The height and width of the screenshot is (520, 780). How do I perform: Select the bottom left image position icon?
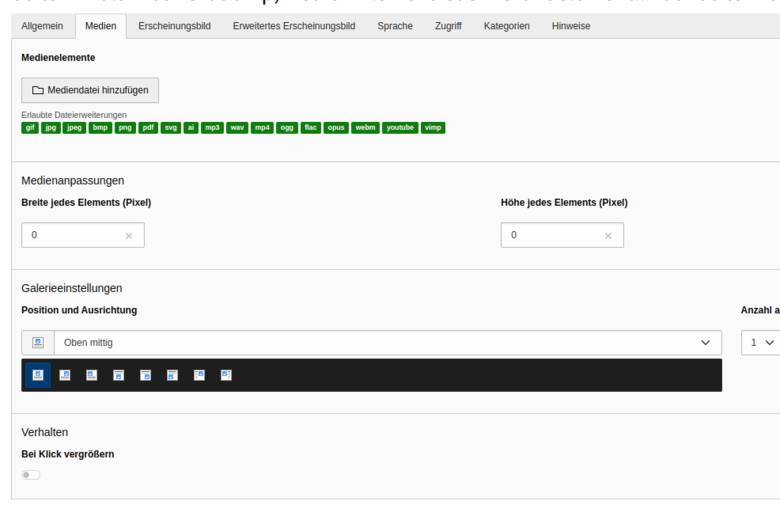(x=172, y=375)
